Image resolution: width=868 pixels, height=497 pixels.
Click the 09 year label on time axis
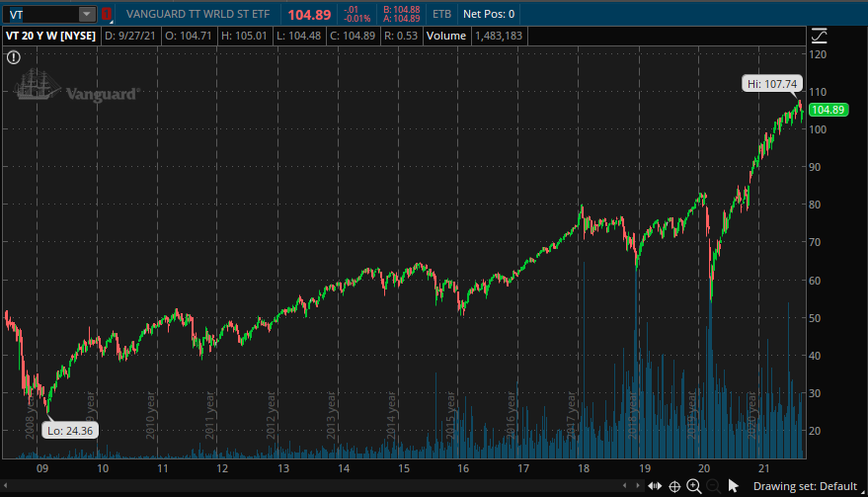[x=42, y=468]
